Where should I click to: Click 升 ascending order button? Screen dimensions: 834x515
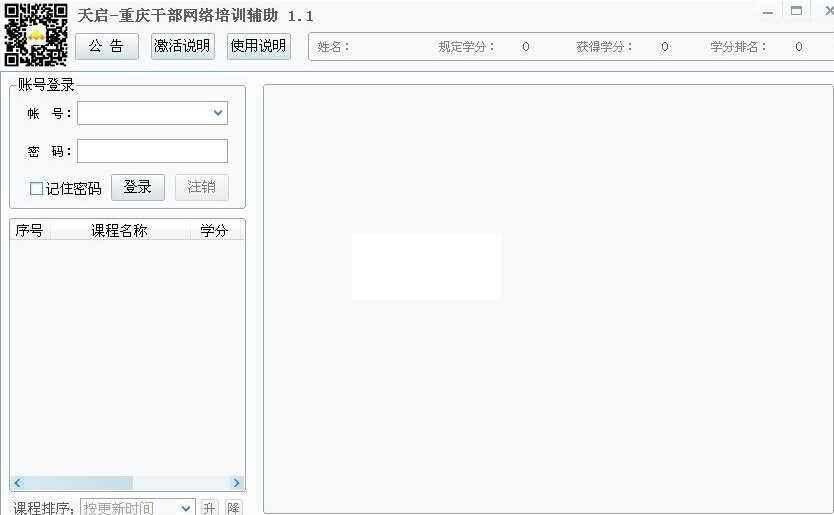[x=209, y=508]
